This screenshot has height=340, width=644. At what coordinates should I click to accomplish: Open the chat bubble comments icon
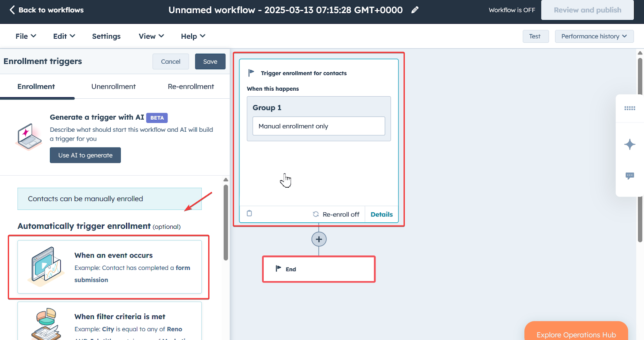(x=630, y=176)
